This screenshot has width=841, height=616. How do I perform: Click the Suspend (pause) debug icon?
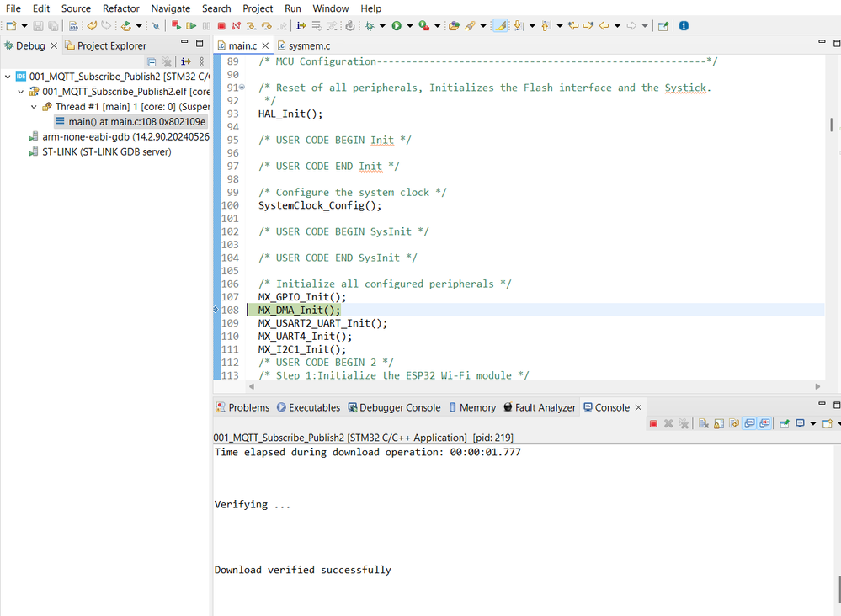pyautogui.click(x=205, y=25)
